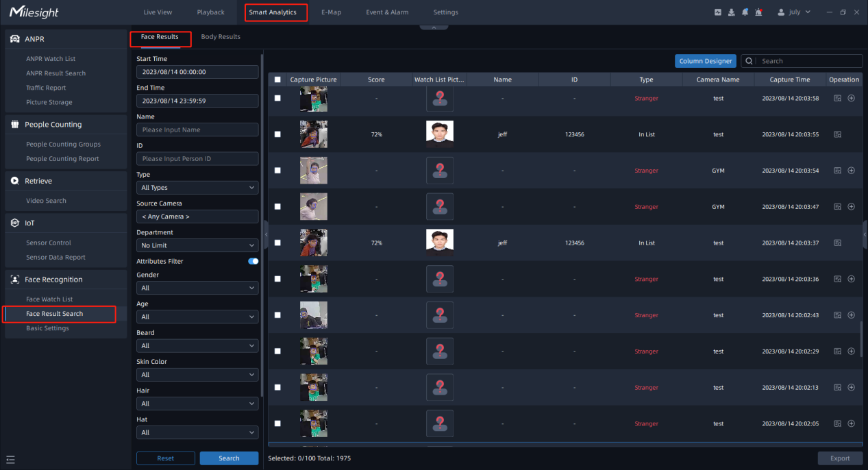View details for jeff's 20:03:37 capture
Screen dimensions: 868x470
[837, 243]
